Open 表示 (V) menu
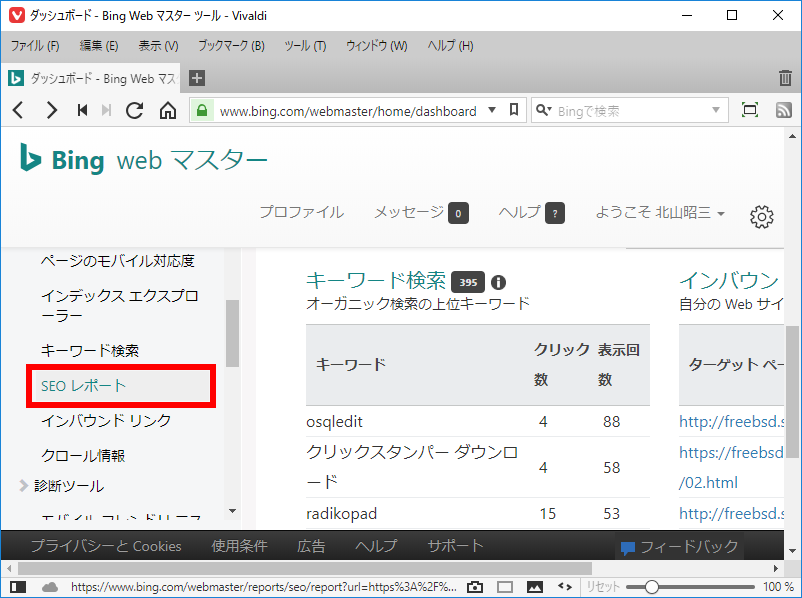802x598 pixels. 158,46
